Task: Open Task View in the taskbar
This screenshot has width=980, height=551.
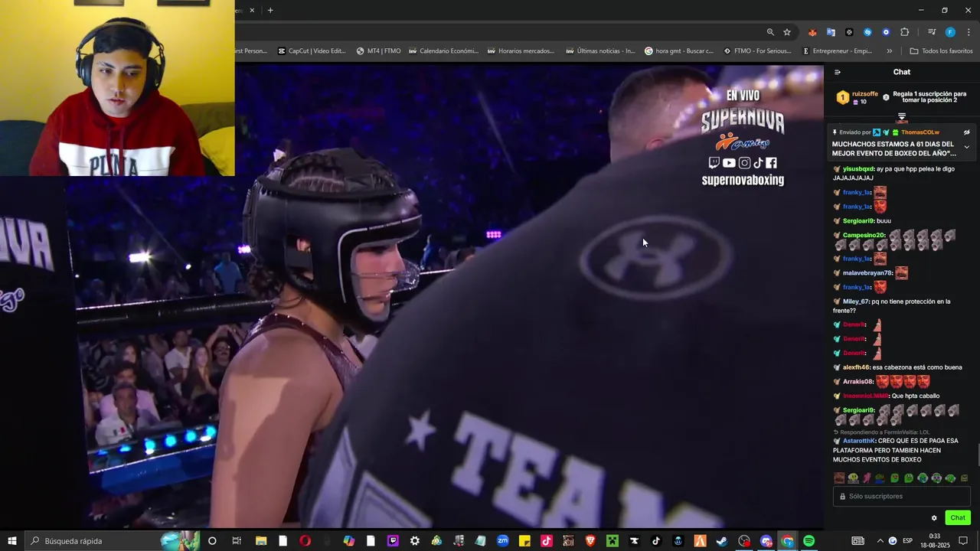Action: click(237, 541)
